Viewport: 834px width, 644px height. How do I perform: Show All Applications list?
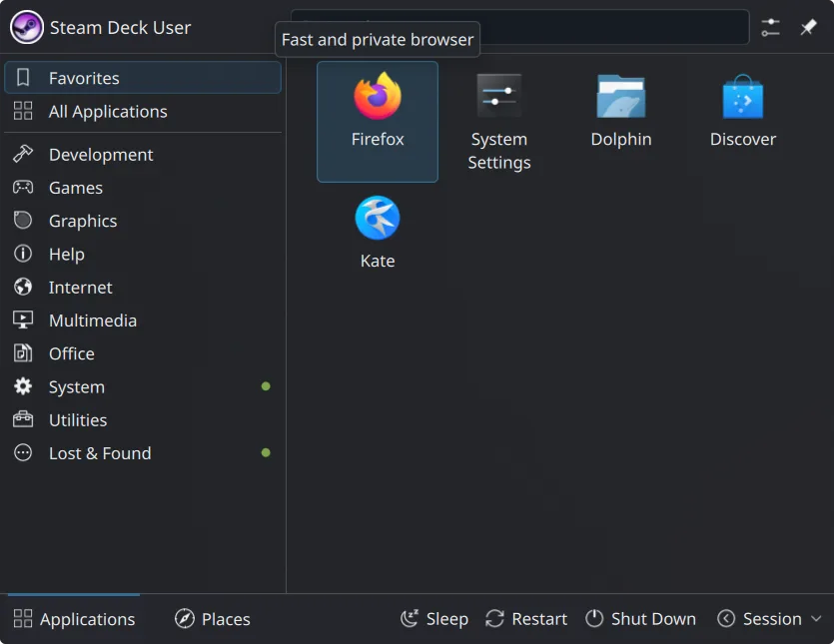(143, 111)
